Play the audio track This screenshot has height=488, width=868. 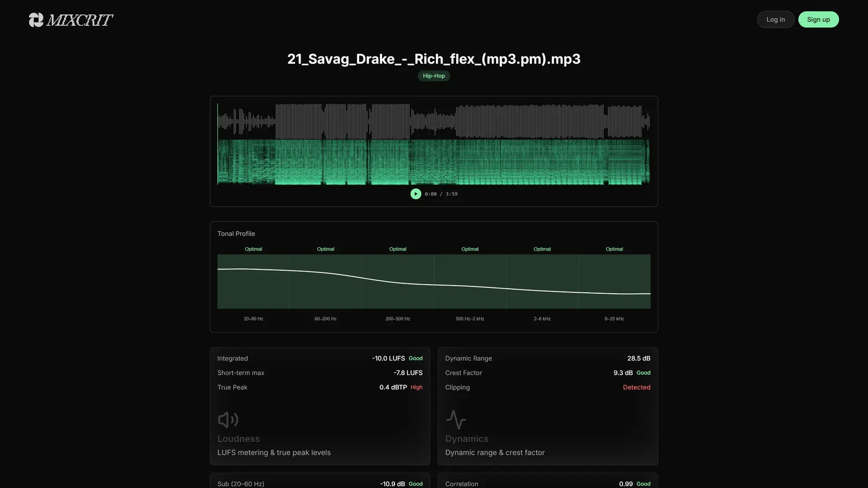415,194
